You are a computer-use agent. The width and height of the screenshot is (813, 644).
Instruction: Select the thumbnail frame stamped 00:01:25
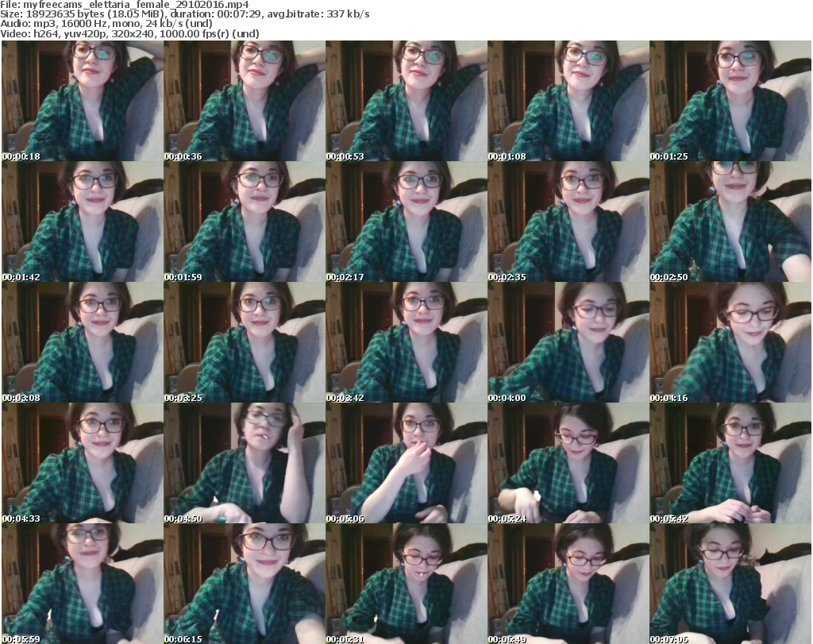tap(730, 101)
